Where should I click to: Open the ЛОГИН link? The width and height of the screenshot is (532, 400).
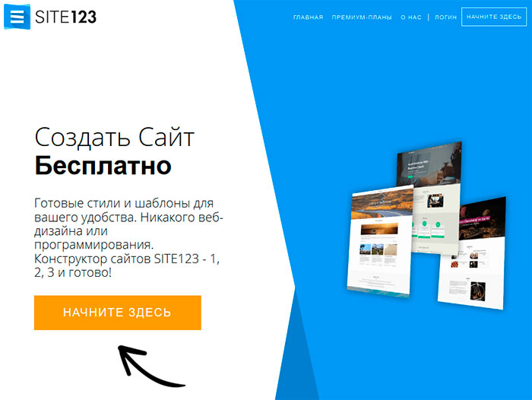click(x=445, y=17)
